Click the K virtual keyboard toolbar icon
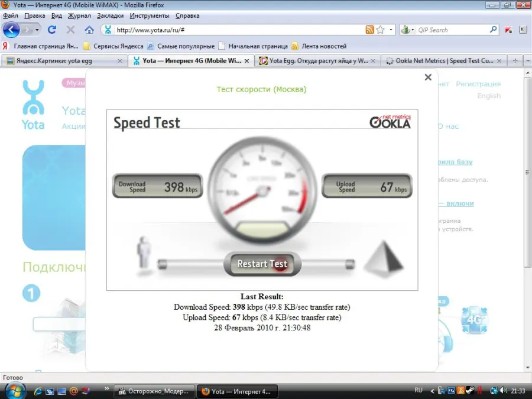The width and height of the screenshot is (532, 399). 523,30
